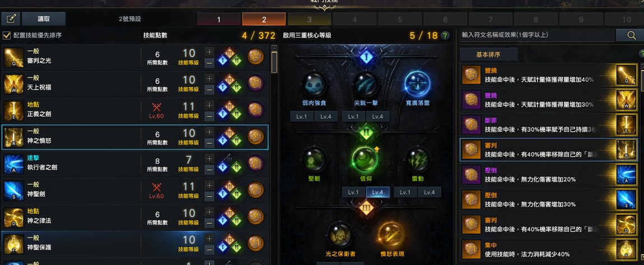The height and width of the screenshot is (265, 644).
Task: Click the 讀取 load button
Action: [44, 19]
